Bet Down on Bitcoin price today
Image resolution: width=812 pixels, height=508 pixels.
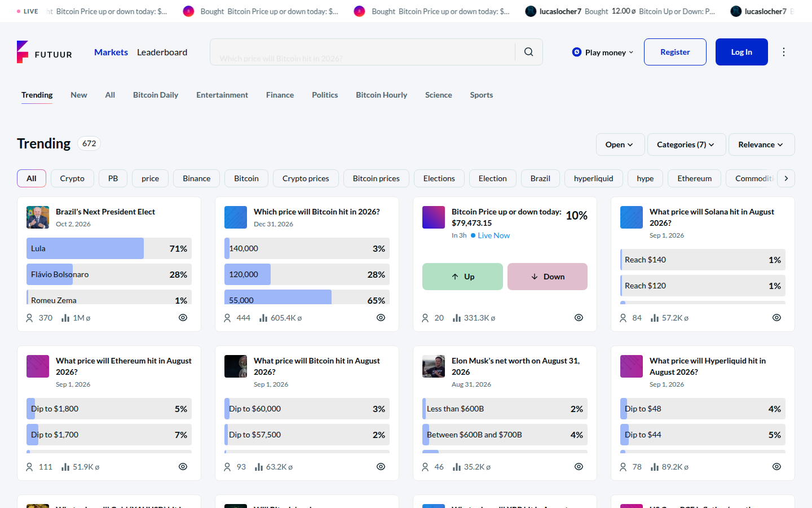[548, 277]
